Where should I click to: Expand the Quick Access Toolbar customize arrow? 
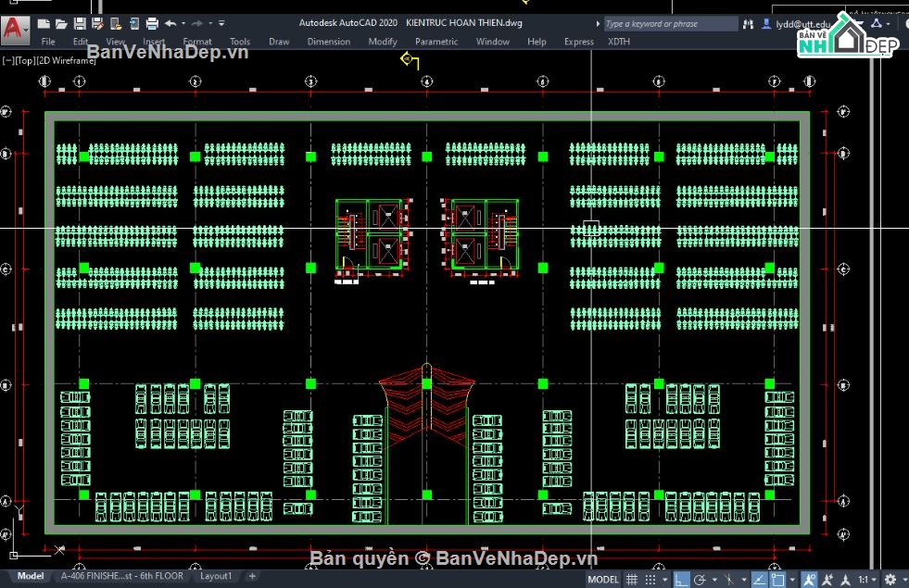(222, 23)
